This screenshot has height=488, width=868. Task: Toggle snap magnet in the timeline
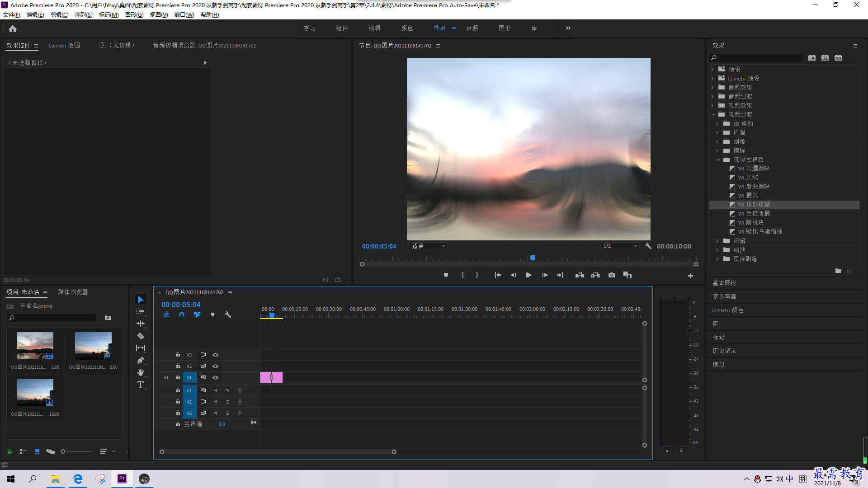(181, 314)
